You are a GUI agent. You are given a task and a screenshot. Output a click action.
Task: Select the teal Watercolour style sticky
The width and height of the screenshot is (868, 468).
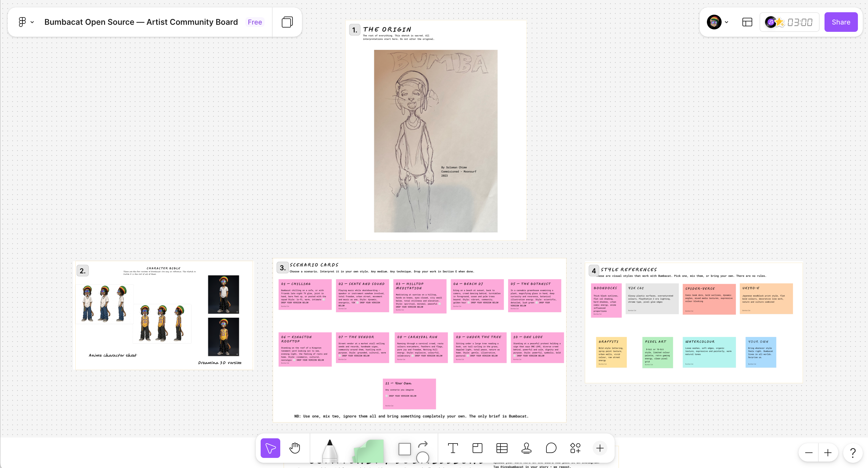[x=709, y=352]
